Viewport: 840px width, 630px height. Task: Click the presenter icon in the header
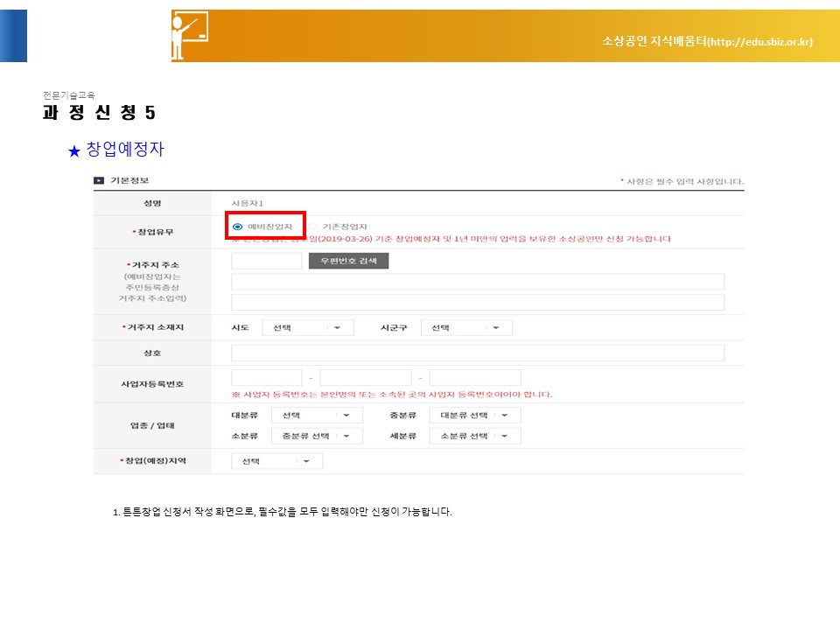tap(189, 35)
